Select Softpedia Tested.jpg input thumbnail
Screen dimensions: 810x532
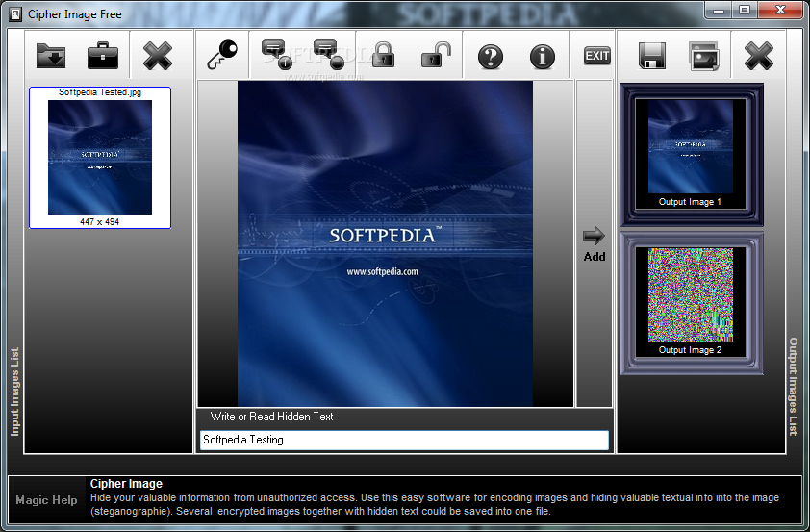click(100, 158)
